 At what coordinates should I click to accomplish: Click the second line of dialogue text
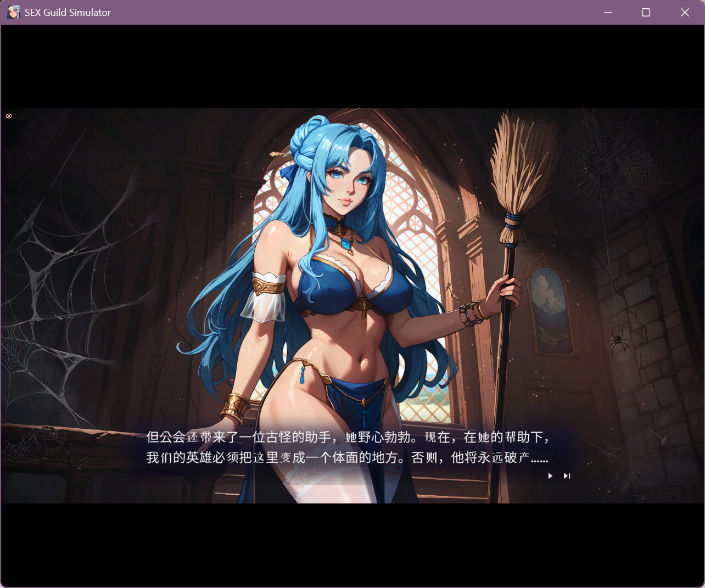347,457
